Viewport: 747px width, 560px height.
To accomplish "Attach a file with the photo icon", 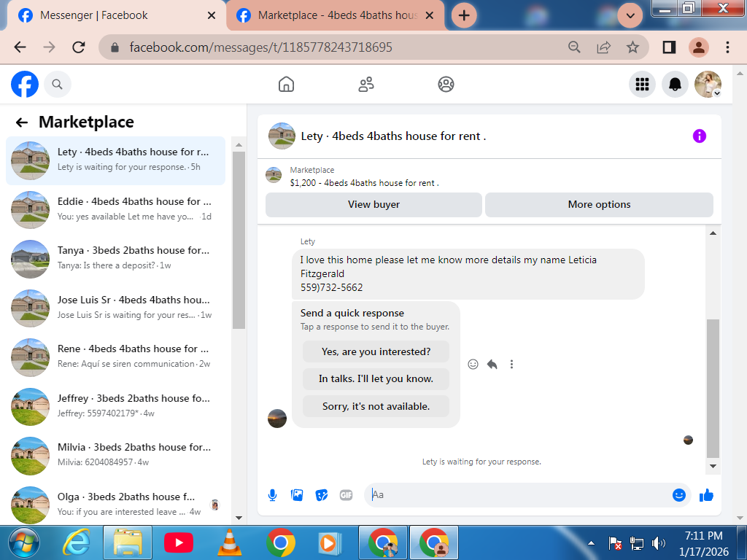I will (297, 495).
